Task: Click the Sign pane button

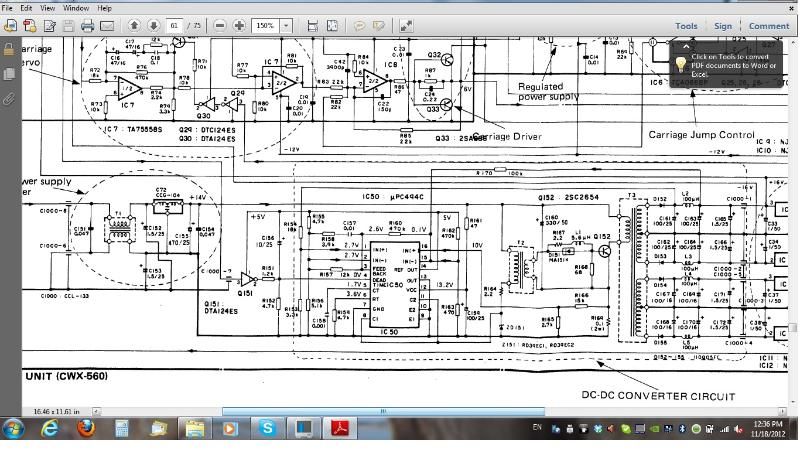Action: 724,26
